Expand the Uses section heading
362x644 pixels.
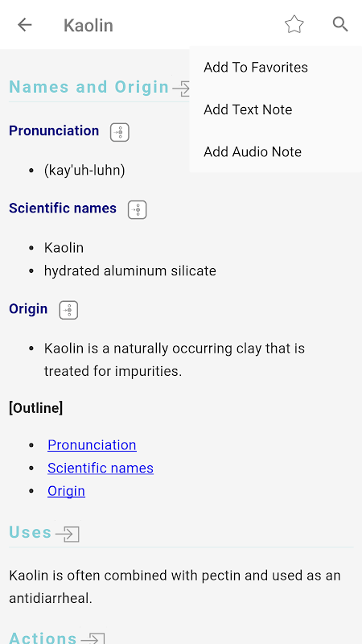coord(31,532)
